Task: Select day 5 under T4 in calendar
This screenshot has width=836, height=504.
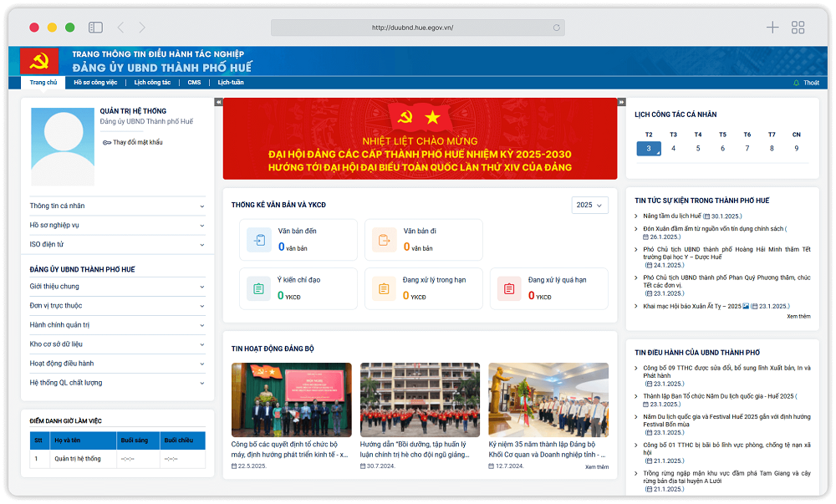Action: click(698, 149)
